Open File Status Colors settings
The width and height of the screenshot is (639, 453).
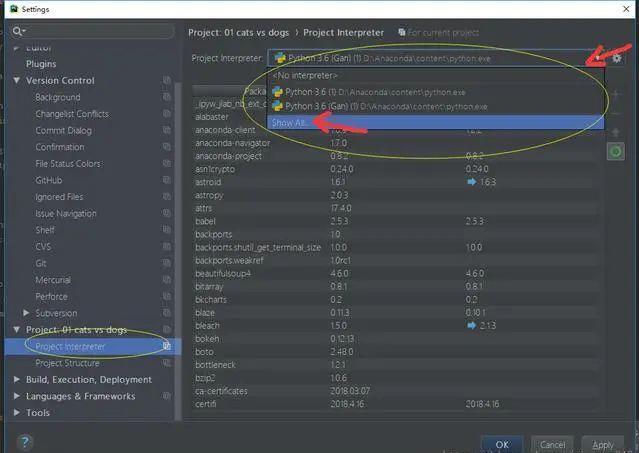69,163
